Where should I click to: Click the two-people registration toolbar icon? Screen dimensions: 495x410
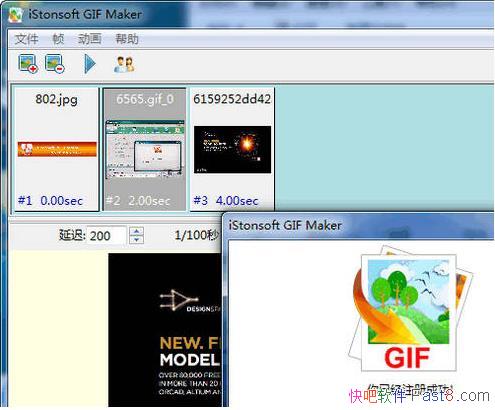point(124,64)
